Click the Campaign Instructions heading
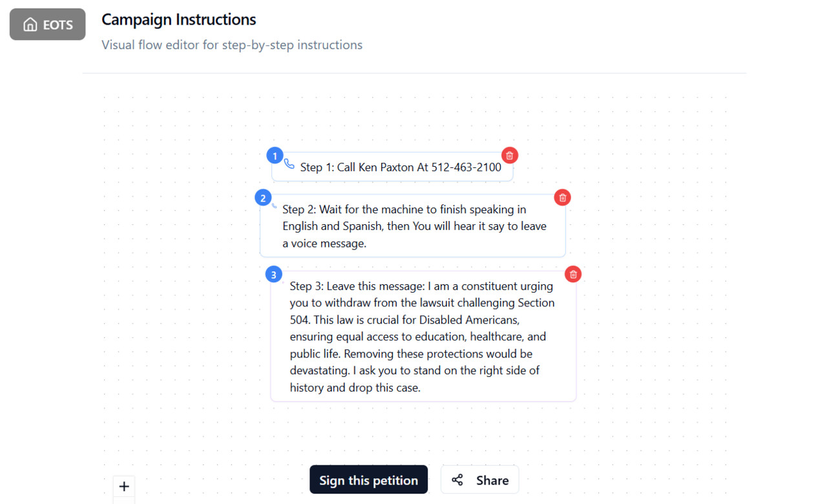Image resolution: width=827 pixels, height=504 pixels. pos(178,19)
